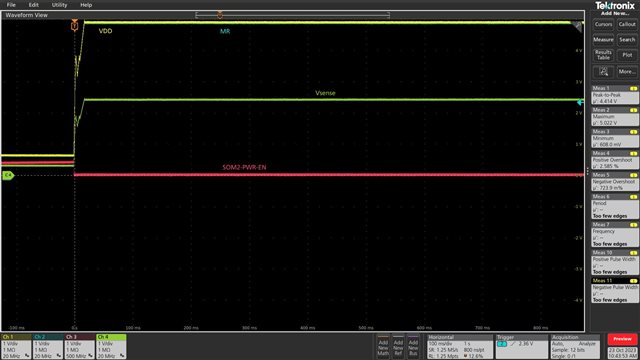
Task: Click the zoom overview bar above waveform
Action: (x=292, y=15)
